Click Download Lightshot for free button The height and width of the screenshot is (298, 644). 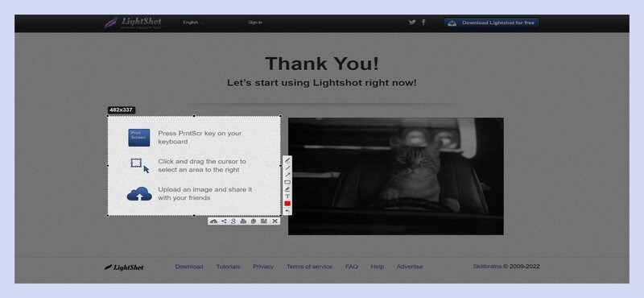[492, 23]
